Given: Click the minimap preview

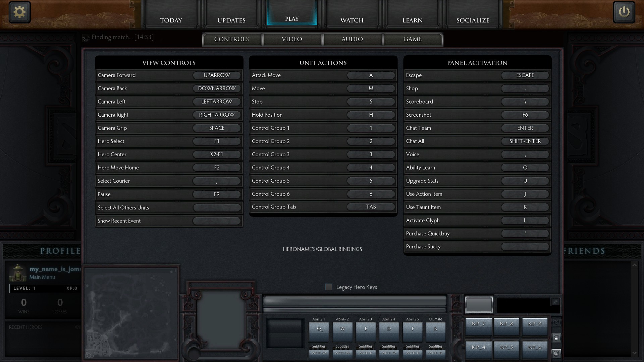Looking at the screenshot, I should click(131, 313).
